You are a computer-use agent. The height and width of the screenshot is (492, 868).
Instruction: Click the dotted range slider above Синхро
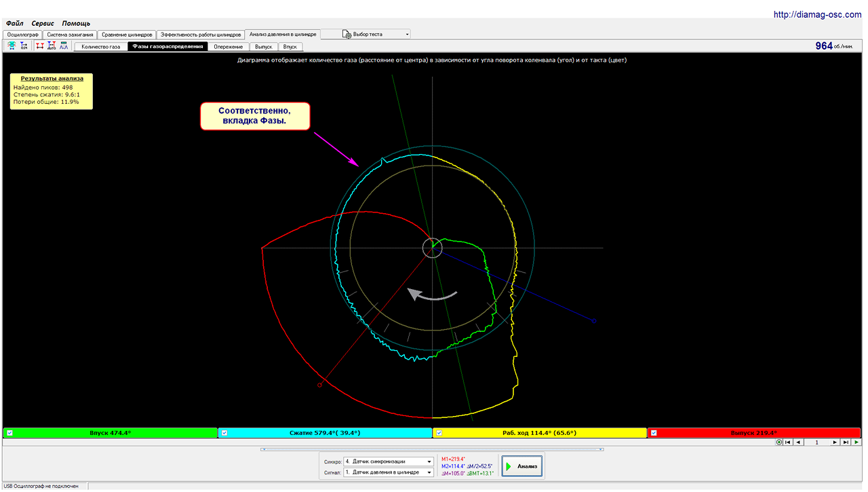point(432,449)
